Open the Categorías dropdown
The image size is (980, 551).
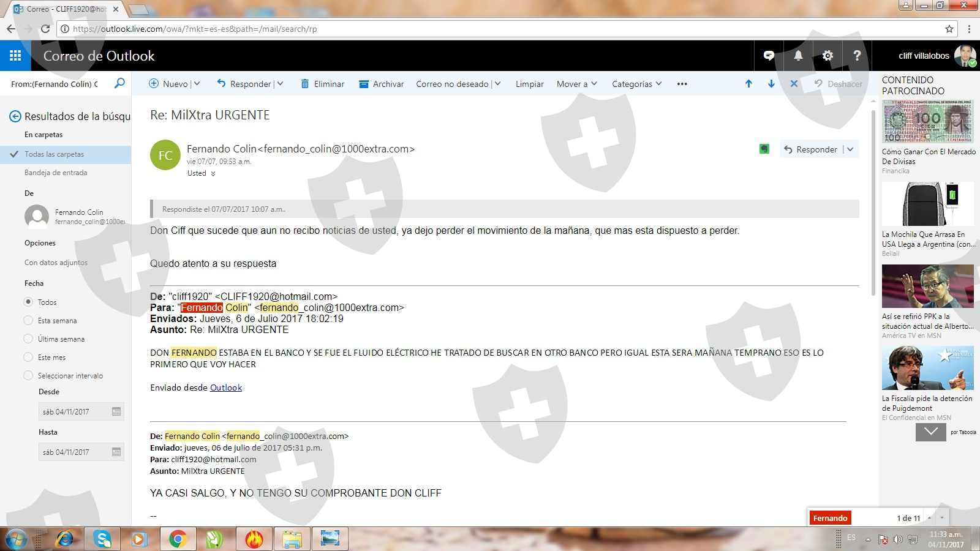point(636,84)
